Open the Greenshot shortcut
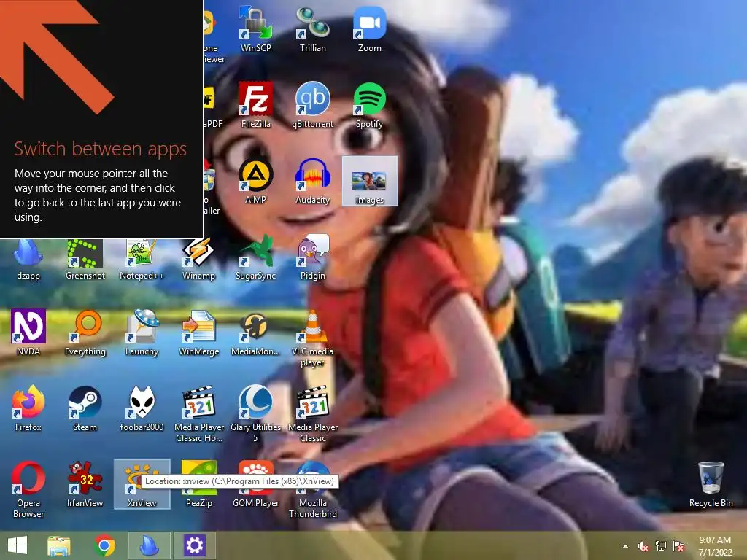Viewport: 747px width, 560px height. [85, 260]
